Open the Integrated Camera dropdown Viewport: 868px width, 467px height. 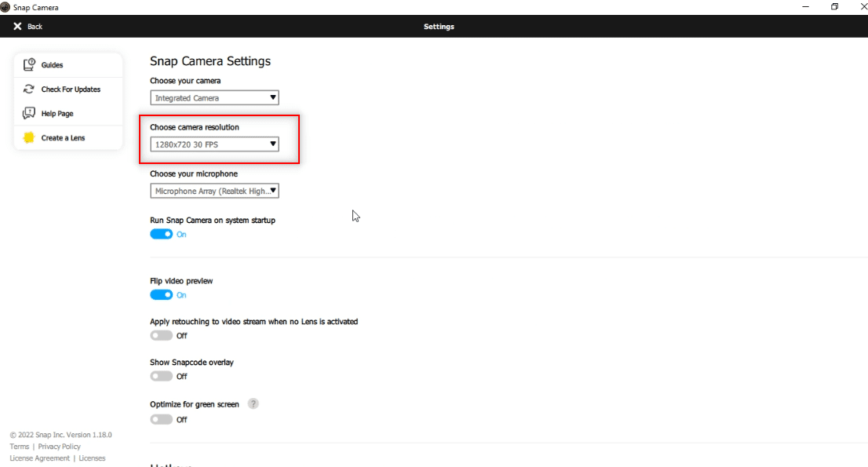click(214, 98)
